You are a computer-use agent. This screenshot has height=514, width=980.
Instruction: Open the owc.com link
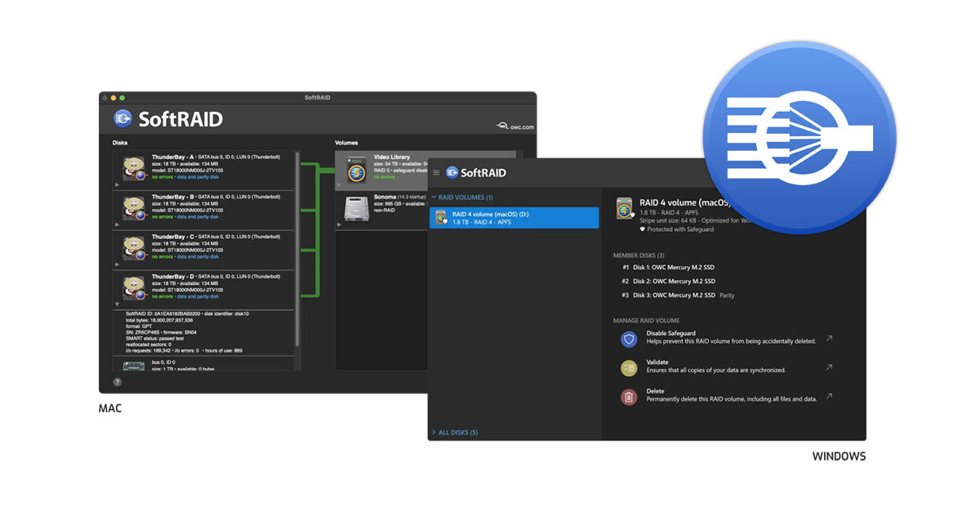coord(515,126)
